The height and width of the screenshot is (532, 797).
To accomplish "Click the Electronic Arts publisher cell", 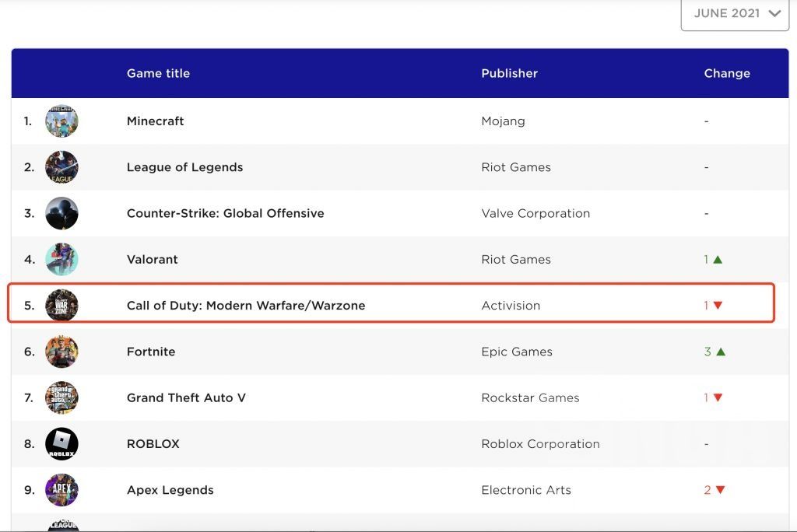I will (x=526, y=490).
